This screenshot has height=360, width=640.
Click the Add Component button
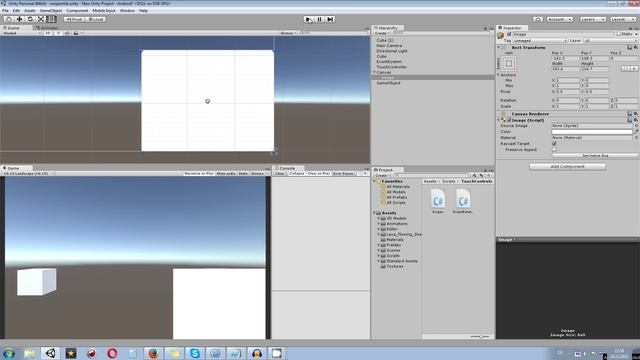click(567, 167)
